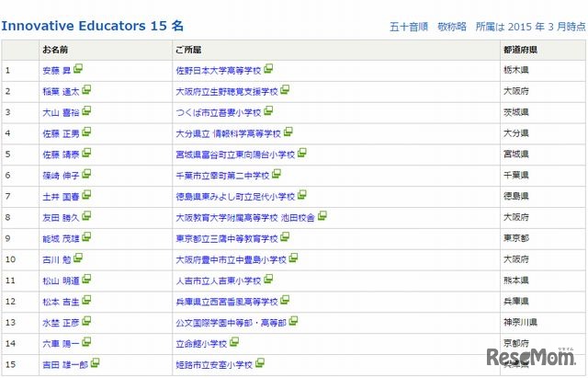This screenshot has width=588, height=378.
Task: Click the 東京都立三鷹中等教育学校 link
Action: [227, 239]
